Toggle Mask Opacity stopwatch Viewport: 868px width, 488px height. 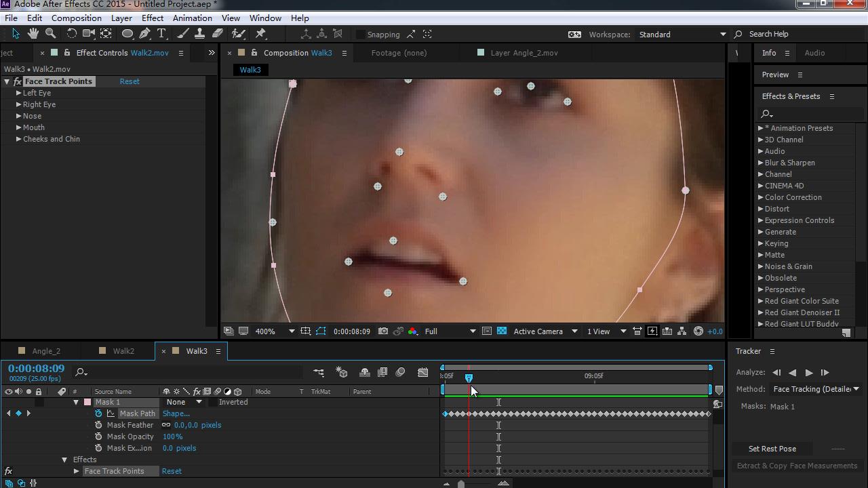click(x=98, y=436)
